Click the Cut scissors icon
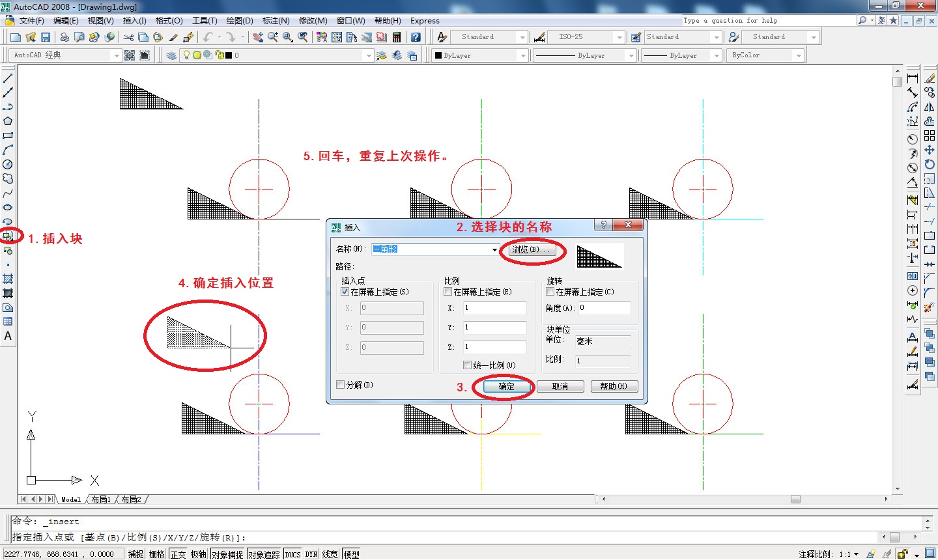938x560 pixels. 128,37
